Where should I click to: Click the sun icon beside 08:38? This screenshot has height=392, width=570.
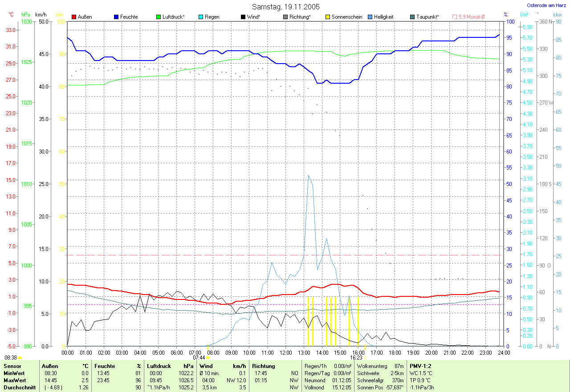point(20,357)
